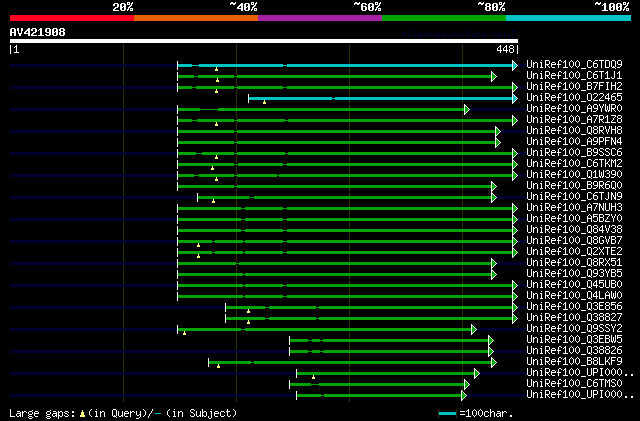This screenshot has width=640, height=421.
Task: Click the yellow gap marker under the C6TDQ9 bar
Action: pyautogui.click(x=216, y=69)
